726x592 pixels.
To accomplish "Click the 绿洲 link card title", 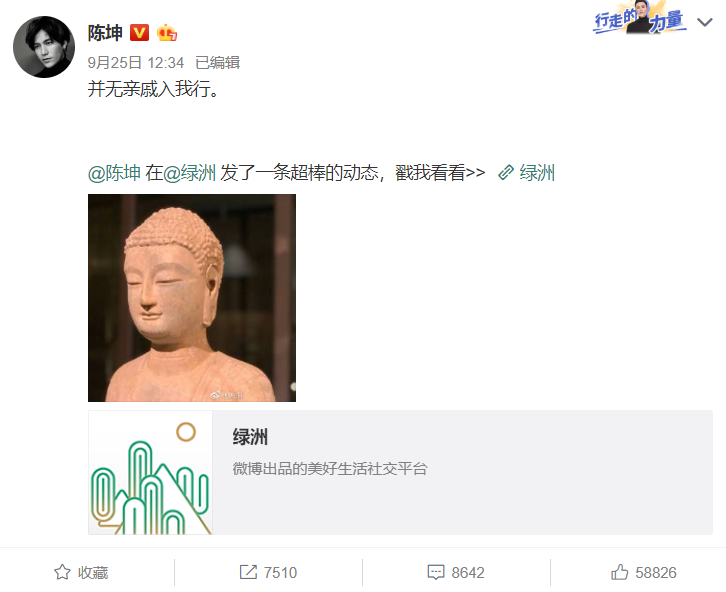I will pyautogui.click(x=250, y=437).
